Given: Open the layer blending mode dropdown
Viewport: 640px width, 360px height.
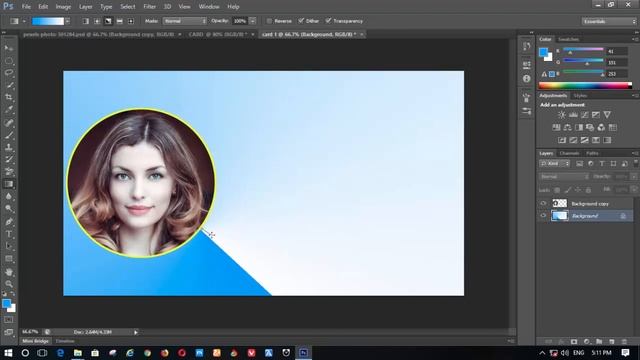Looking at the screenshot, I should (x=564, y=177).
